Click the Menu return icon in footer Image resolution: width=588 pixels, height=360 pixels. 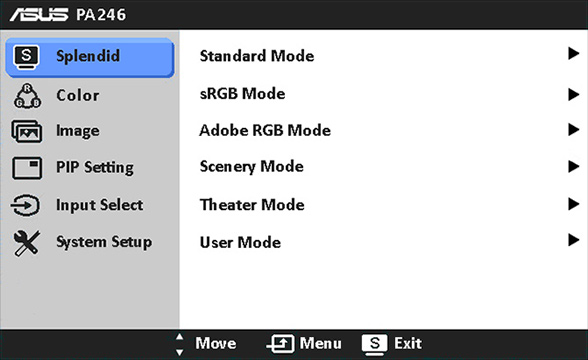click(x=280, y=344)
